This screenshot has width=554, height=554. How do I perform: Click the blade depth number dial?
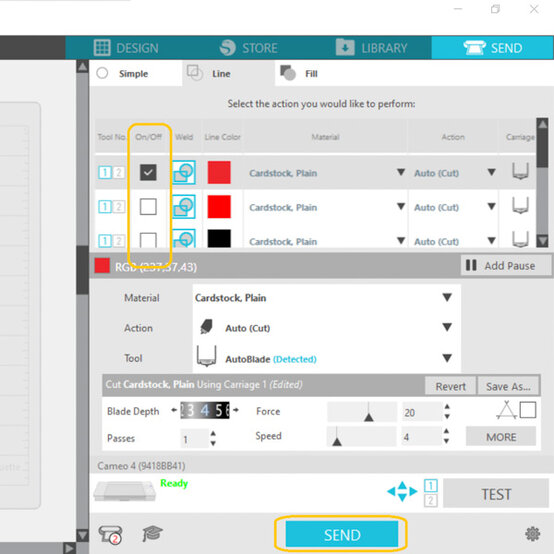(205, 410)
